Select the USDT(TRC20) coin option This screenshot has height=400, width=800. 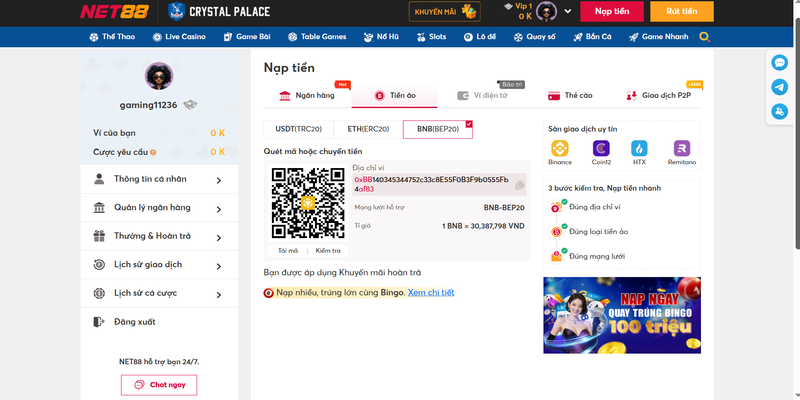click(x=298, y=130)
